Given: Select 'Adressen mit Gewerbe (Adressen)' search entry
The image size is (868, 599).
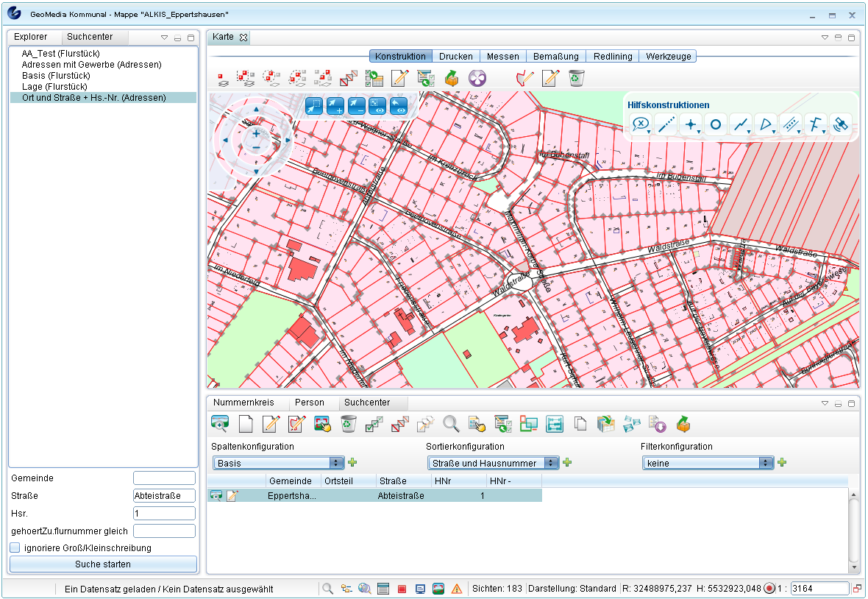Looking at the screenshot, I should (91, 65).
